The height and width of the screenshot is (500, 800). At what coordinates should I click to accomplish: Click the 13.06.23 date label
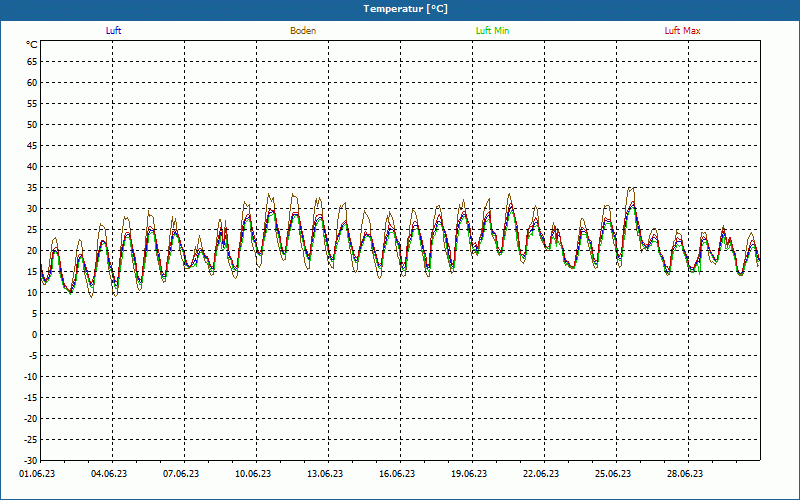[325, 474]
